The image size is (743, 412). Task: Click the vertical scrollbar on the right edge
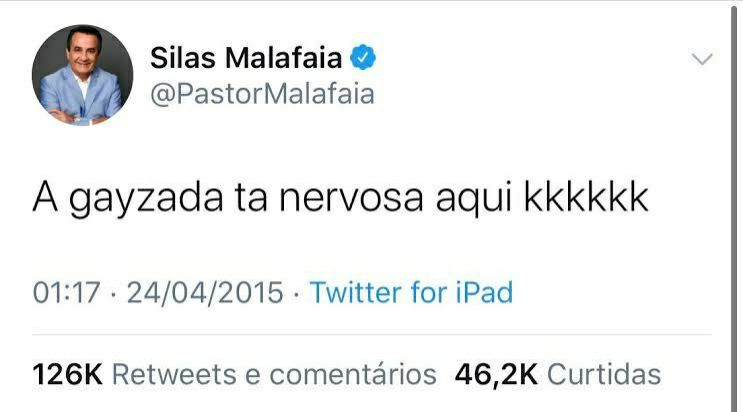pyautogui.click(x=733, y=206)
